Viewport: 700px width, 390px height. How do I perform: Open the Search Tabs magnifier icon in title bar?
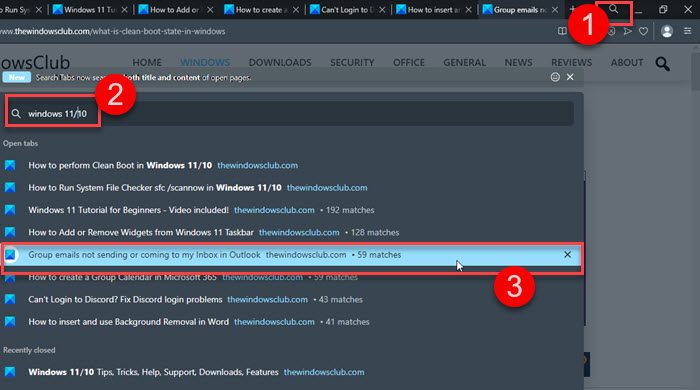614,9
